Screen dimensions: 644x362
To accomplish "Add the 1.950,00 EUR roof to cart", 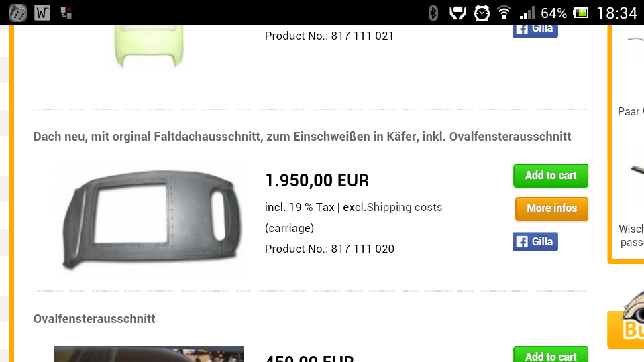I will (550, 176).
